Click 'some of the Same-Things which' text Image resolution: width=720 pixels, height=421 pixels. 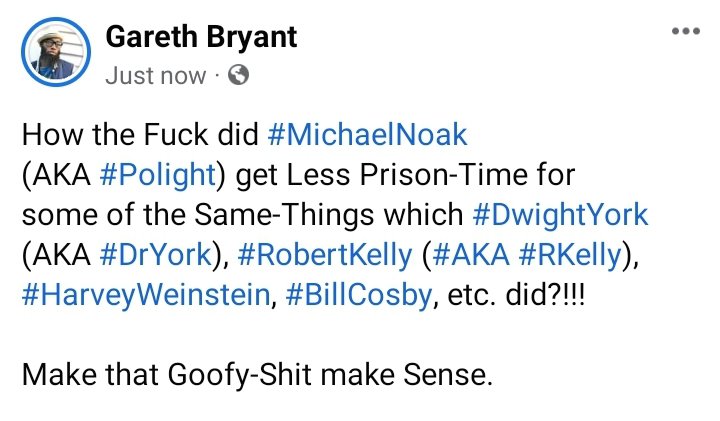240,213
